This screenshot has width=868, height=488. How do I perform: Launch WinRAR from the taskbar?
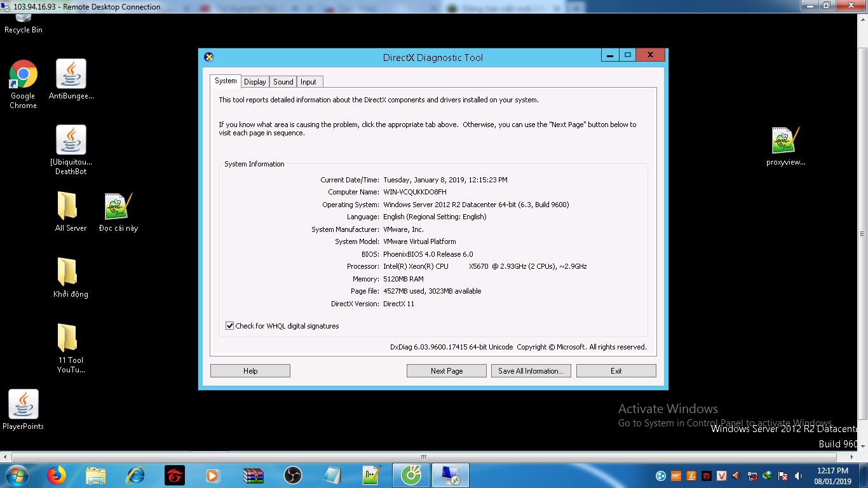click(x=254, y=475)
